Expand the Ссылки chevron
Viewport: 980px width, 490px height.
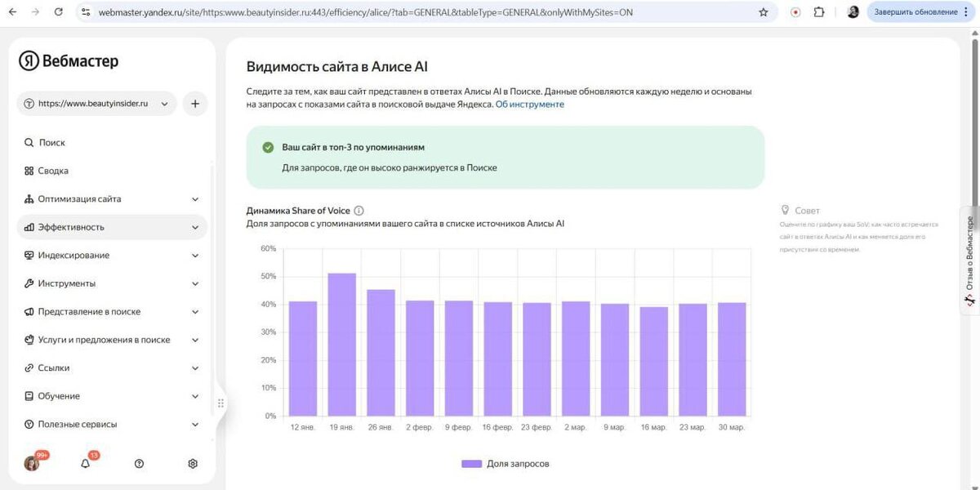coord(195,368)
